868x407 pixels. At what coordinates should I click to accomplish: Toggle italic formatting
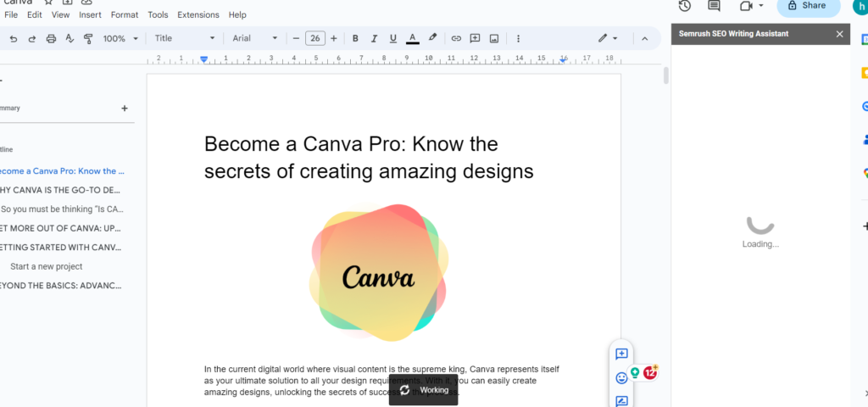[x=374, y=38]
